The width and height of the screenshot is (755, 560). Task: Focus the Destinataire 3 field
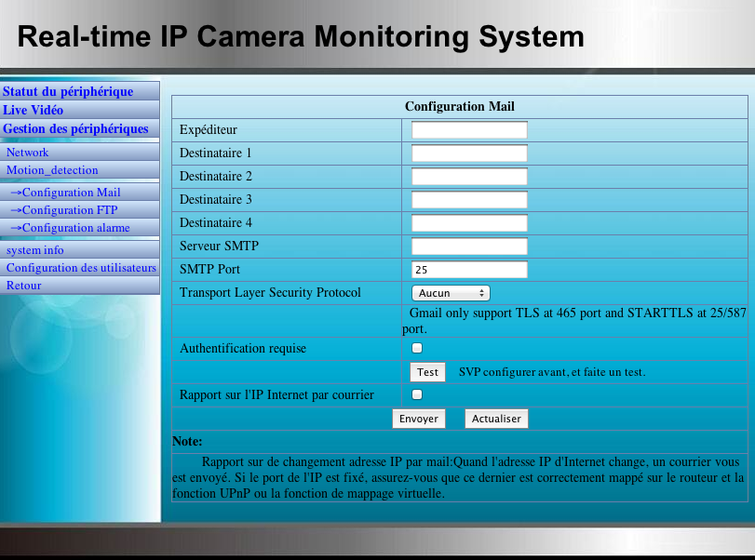469,200
